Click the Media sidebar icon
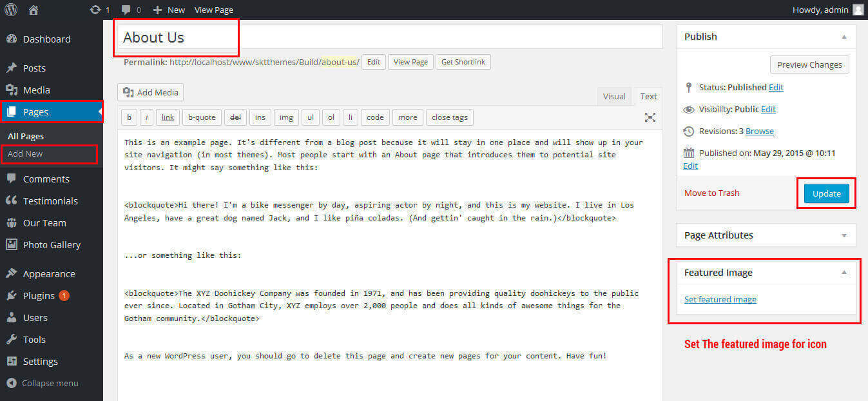Image resolution: width=868 pixels, height=401 pixels. click(x=11, y=90)
